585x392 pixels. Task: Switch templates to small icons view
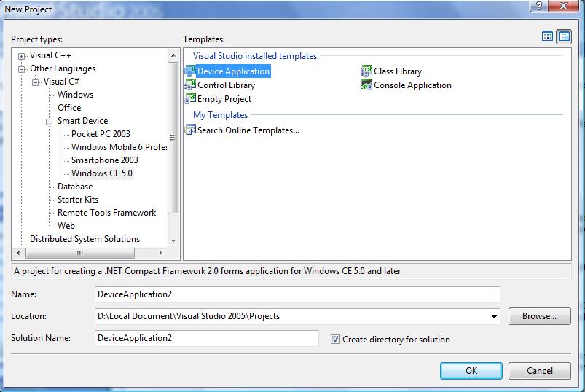click(564, 36)
